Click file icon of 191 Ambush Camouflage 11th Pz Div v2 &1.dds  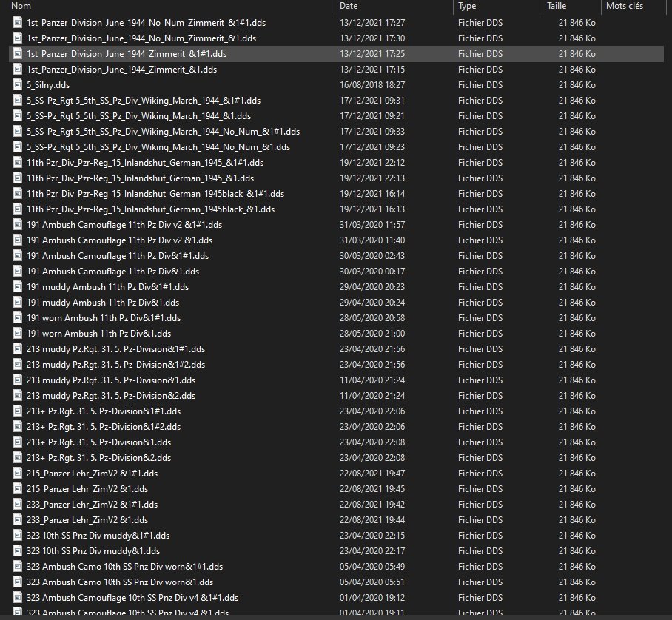pyautogui.click(x=18, y=240)
